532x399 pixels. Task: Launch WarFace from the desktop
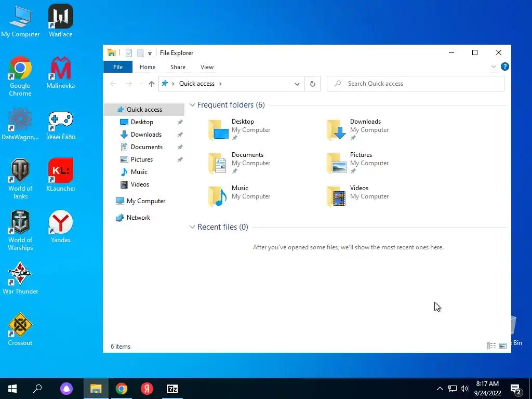pyautogui.click(x=61, y=21)
